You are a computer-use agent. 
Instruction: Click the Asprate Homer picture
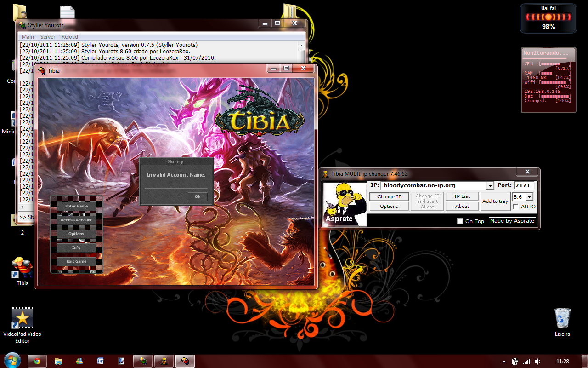(345, 204)
